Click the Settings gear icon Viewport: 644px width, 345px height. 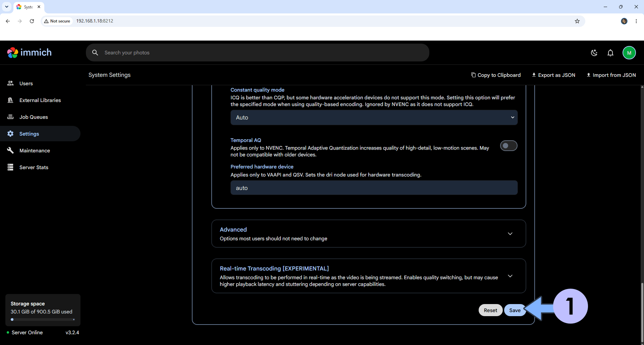click(10, 134)
